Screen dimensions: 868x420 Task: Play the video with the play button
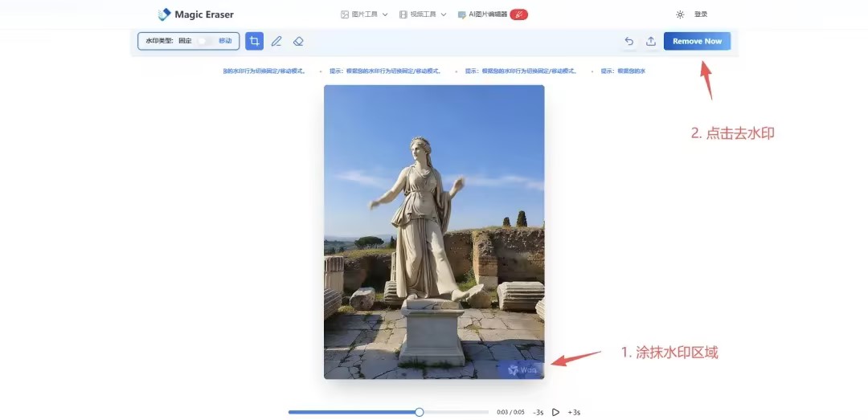555,412
